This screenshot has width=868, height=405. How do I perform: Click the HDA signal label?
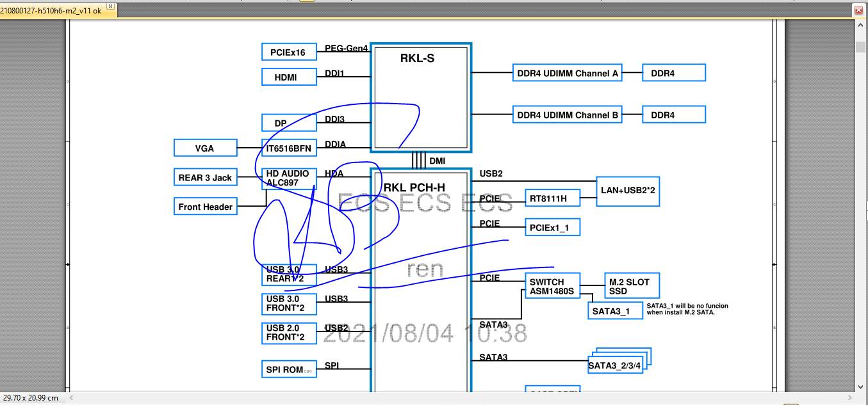coord(334,173)
